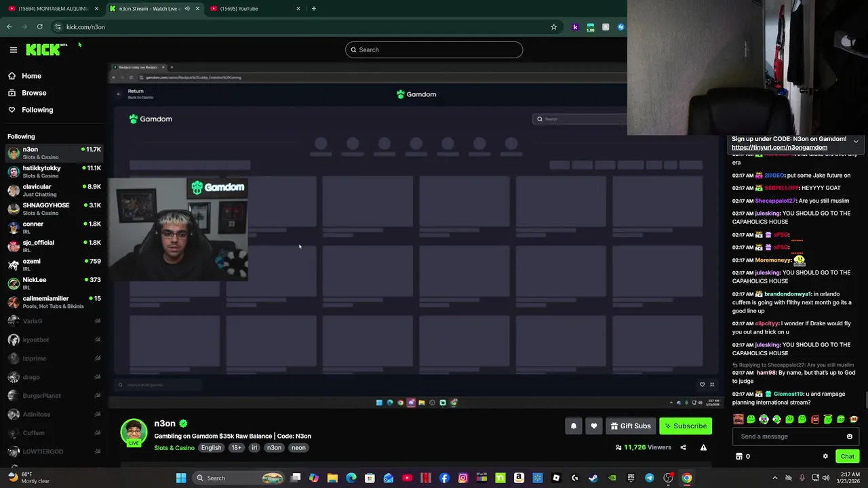The width and height of the screenshot is (868, 488).
Task: Toggle notification bell for n3on
Action: coord(574,426)
